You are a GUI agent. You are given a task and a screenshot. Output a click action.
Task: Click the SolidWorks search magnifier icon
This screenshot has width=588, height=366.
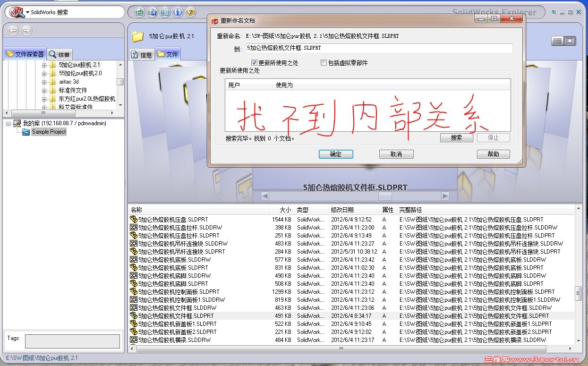pos(17,12)
